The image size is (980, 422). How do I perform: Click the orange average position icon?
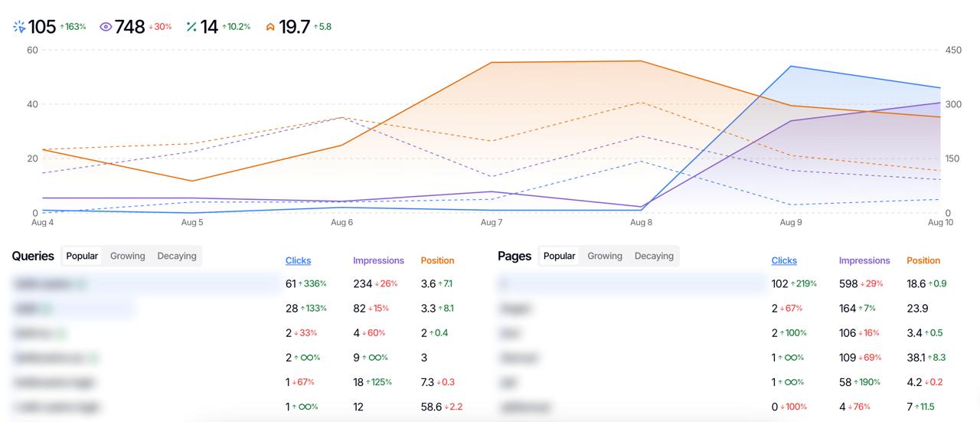tap(270, 27)
